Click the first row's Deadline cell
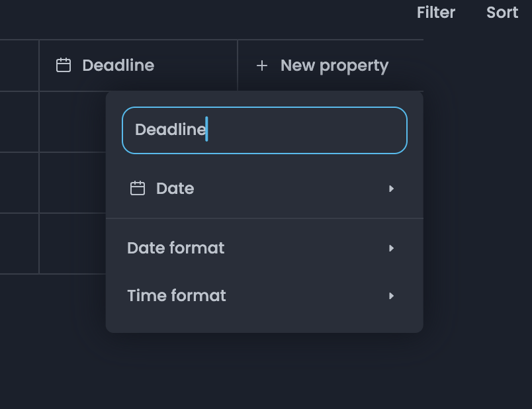532x409 pixels. tap(71, 122)
